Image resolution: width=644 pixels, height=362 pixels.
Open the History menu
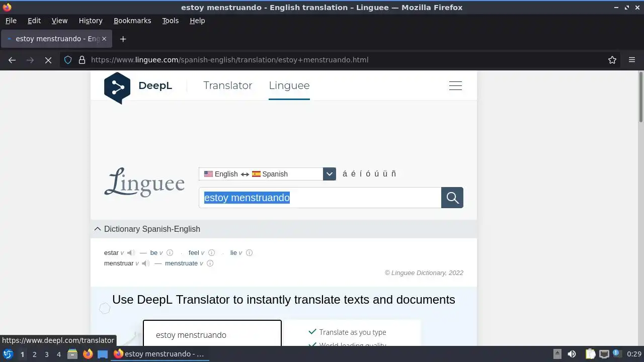tap(91, 21)
